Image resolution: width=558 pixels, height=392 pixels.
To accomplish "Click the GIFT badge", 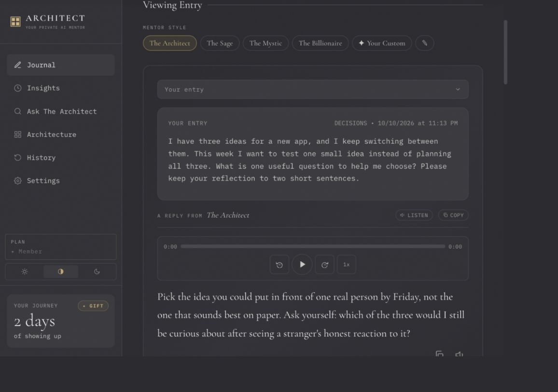I will coord(93,306).
